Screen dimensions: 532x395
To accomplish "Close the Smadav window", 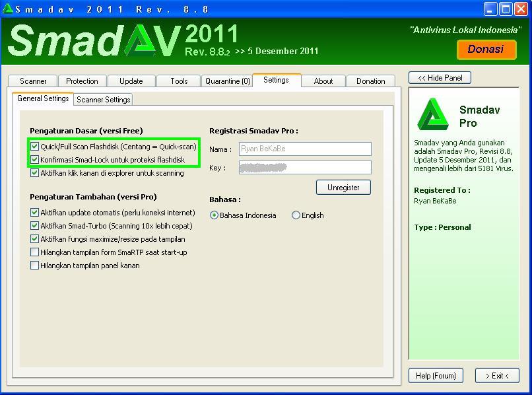I will 521,9.
